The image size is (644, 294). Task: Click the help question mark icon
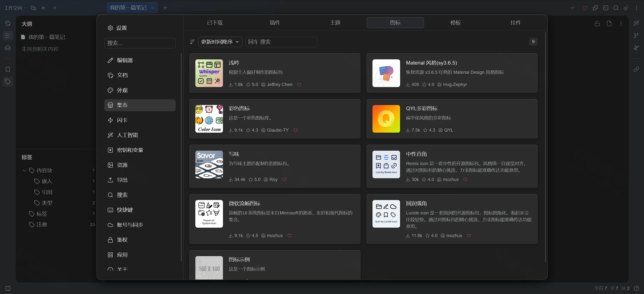(637, 288)
